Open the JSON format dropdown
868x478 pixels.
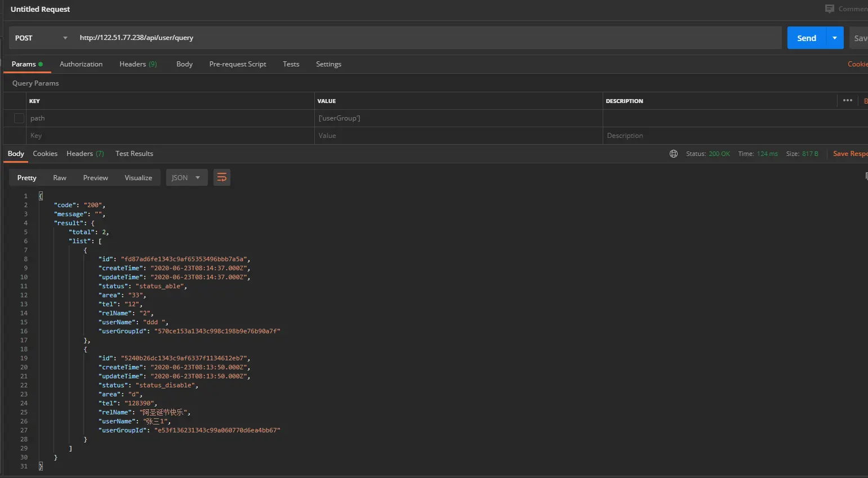pos(186,177)
